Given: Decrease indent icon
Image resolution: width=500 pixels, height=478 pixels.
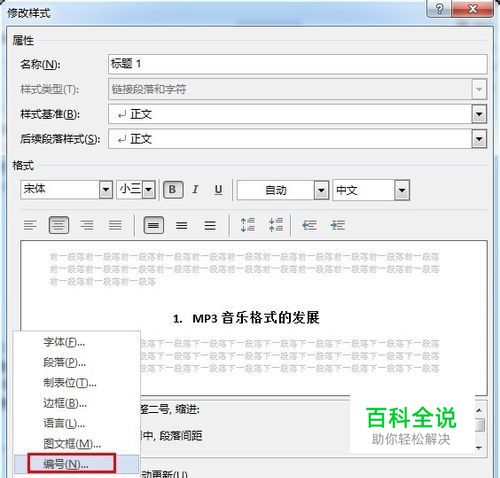Looking at the screenshot, I should point(309,225).
